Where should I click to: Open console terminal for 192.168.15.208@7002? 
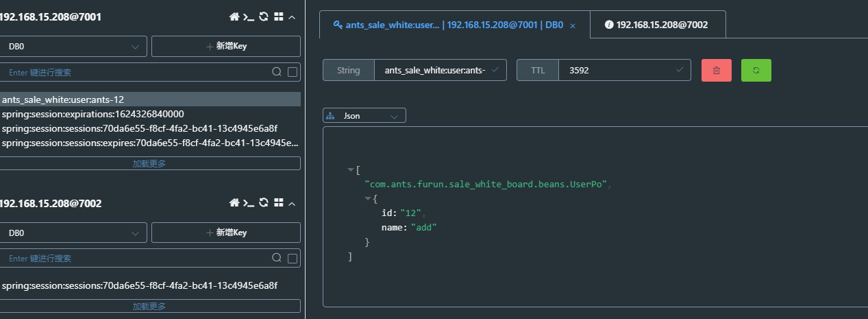(x=249, y=203)
